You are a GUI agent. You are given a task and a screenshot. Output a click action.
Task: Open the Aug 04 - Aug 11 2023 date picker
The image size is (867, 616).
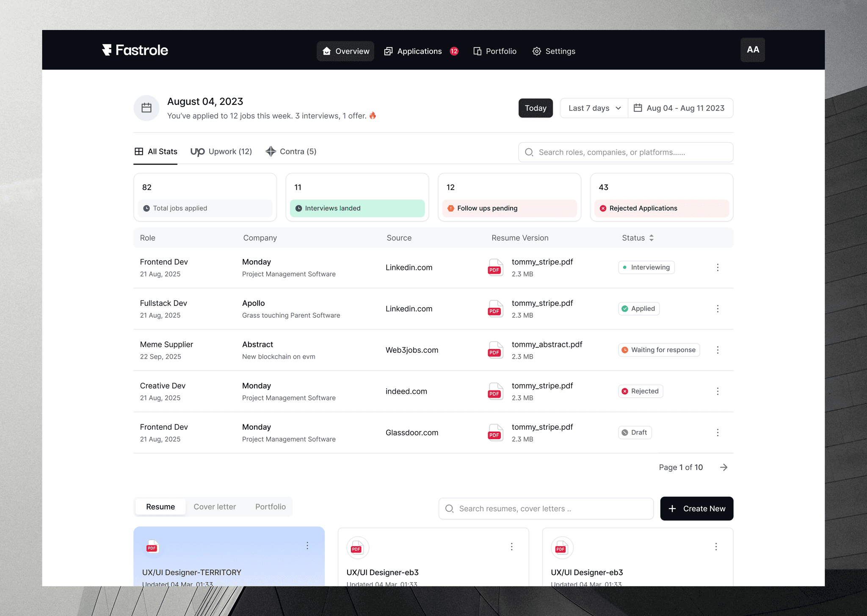coord(680,108)
